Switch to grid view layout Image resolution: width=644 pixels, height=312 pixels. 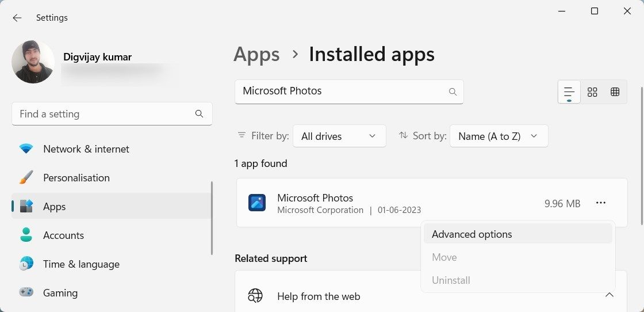[592, 92]
